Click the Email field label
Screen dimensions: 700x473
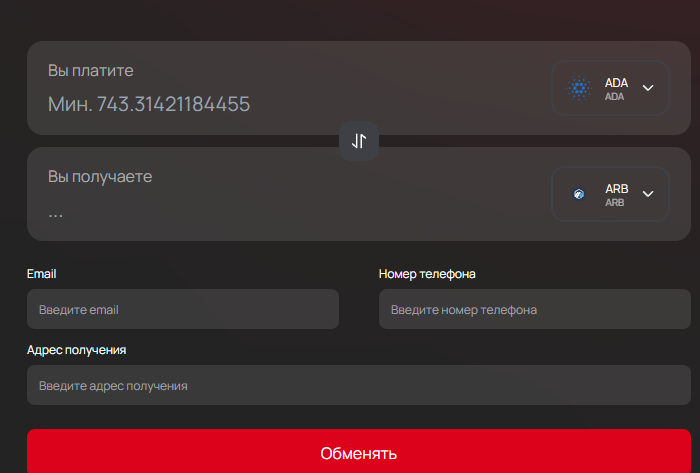click(x=42, y=274)
